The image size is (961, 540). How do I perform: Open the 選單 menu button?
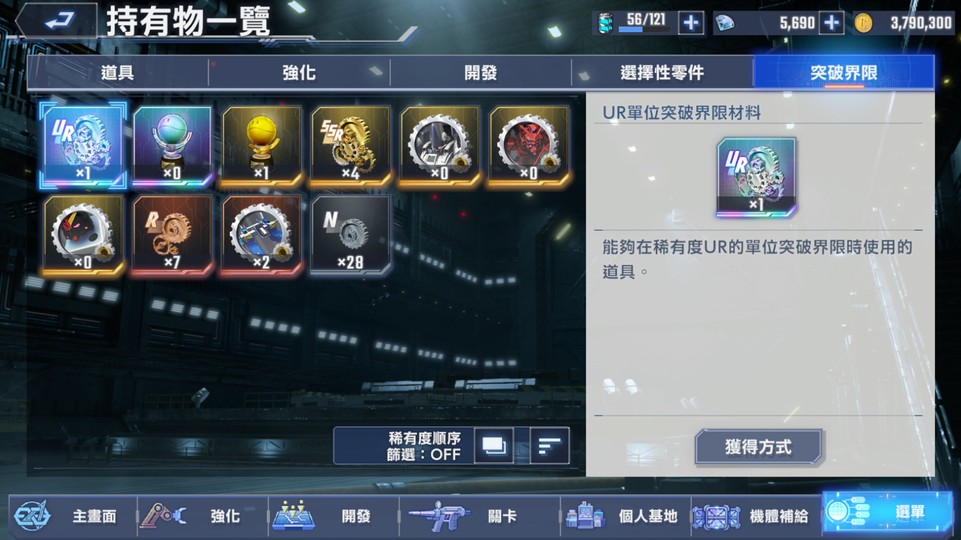coord(887,512)
